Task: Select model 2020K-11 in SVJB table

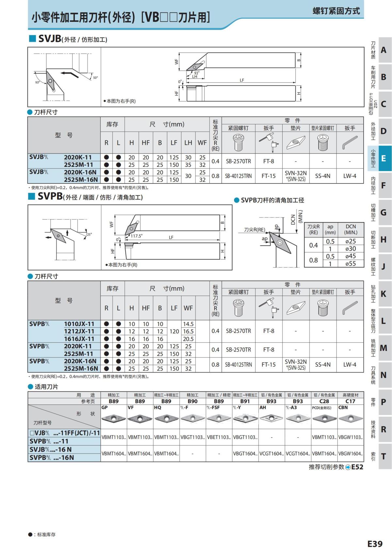Action: coord(78,157)
